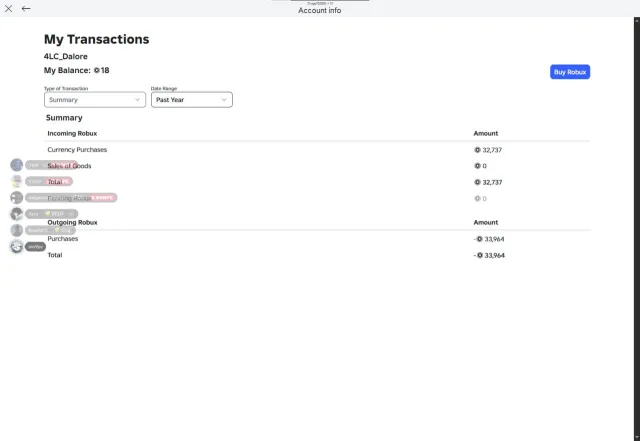640x441 pixels.
Task: Click the Robux icon in Currency Purchases row
Action: click(477, 150)
